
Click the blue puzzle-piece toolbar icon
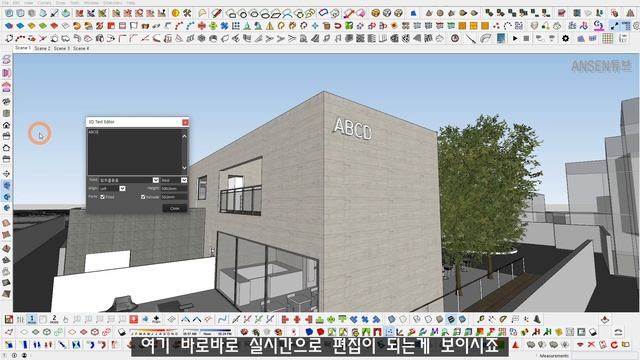[224, 26]
